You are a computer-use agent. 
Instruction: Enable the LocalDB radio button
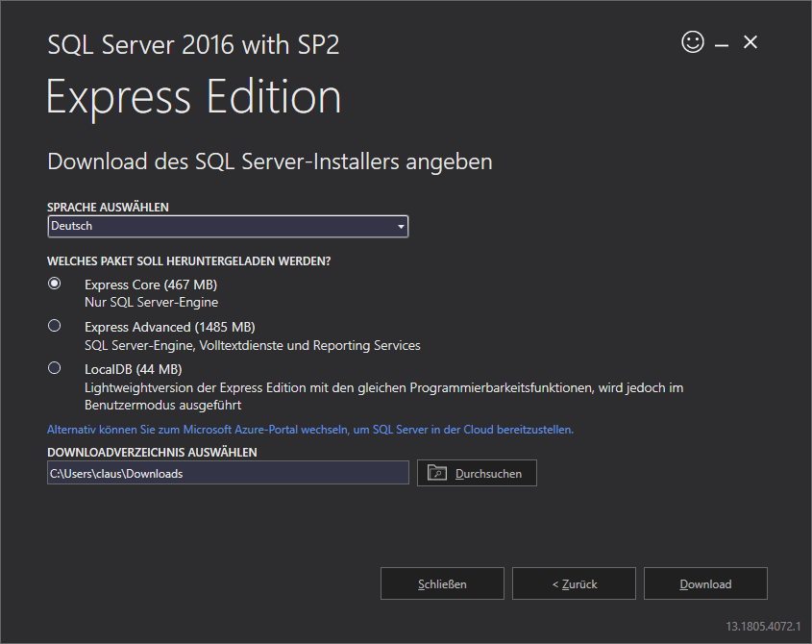55,368
